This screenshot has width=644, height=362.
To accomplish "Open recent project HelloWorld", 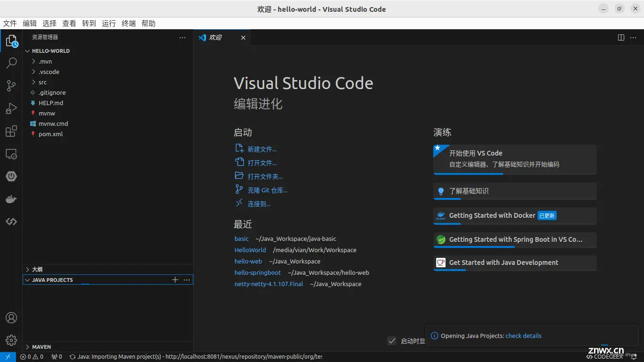I will pyautogui.click(x=250, y=250).
